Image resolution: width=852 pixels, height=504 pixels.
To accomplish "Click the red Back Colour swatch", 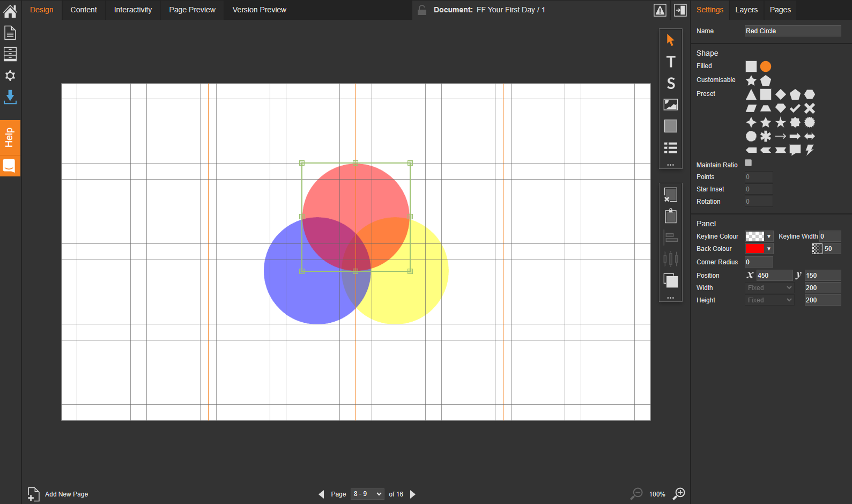I will click(x=754, y=249).
